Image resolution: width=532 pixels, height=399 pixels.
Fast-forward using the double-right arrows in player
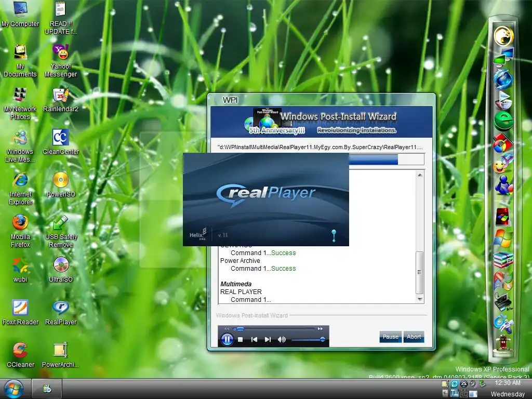[320, 329]
